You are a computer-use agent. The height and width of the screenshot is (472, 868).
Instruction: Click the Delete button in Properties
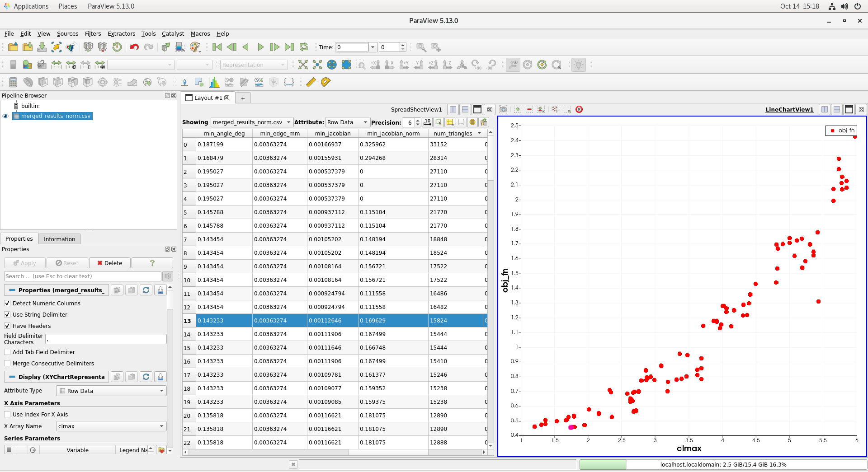pyautogui.click(x=109, y=263)
